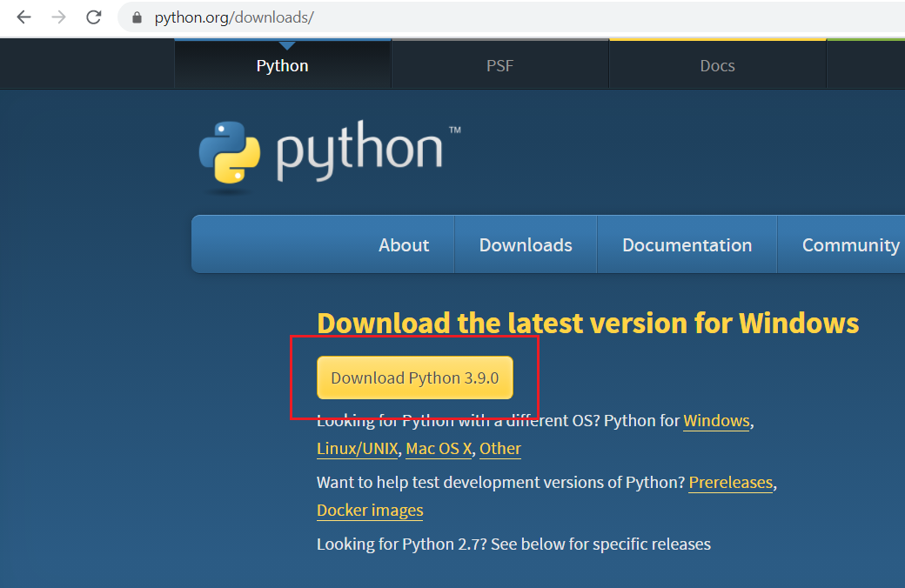The width and height of the screenshot is (905, 588).
Task: Open the Prereleases link
Action: point(730,482)
